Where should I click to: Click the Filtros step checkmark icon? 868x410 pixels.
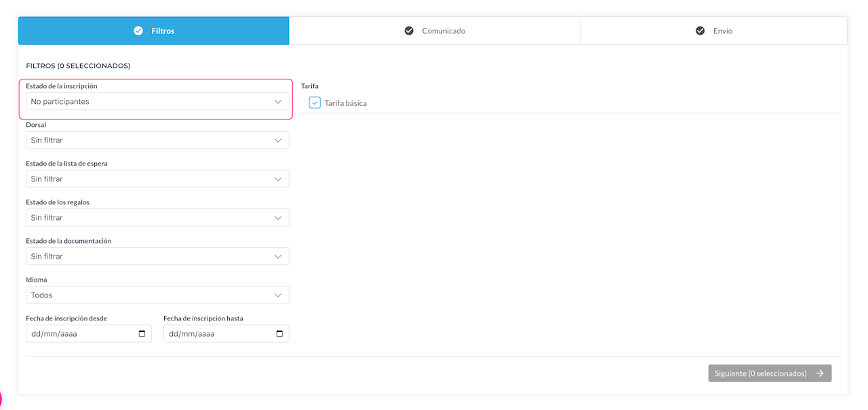(x=138, y=31)
